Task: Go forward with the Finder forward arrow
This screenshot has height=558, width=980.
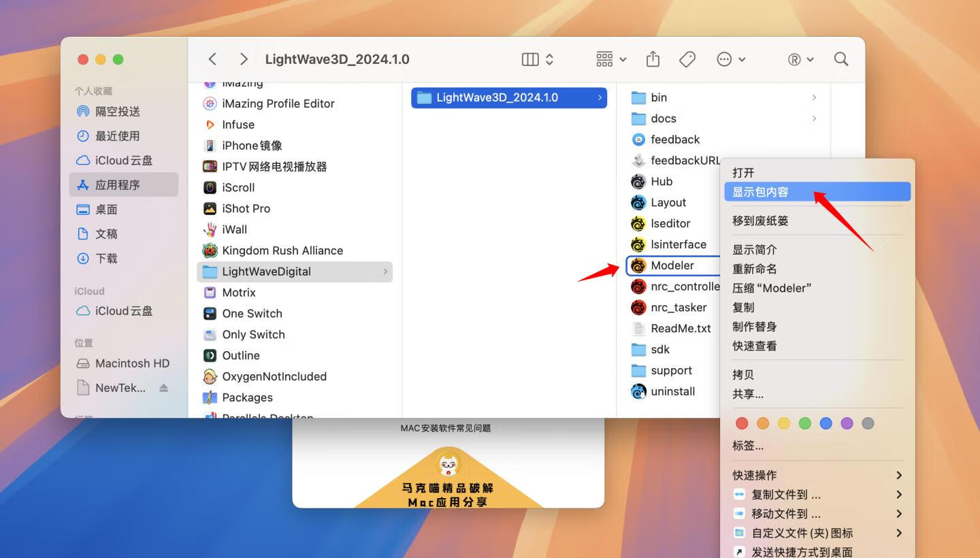Action: 244,59
